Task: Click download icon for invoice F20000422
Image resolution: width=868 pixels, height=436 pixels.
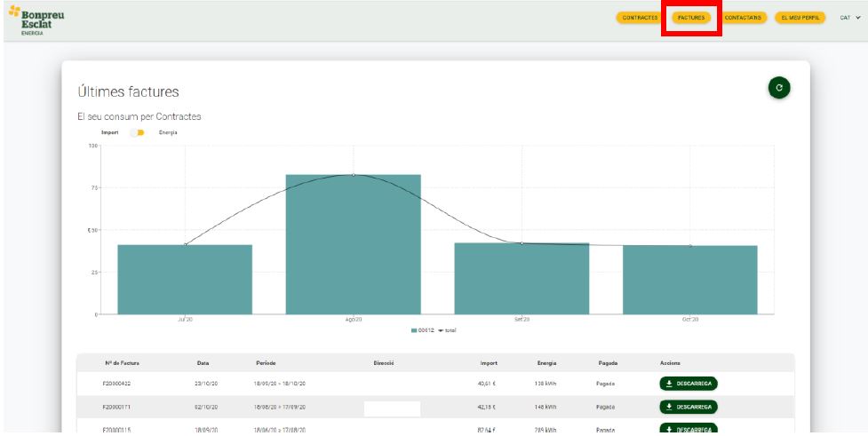Action: pyautogui.click(x=670, y=384)
